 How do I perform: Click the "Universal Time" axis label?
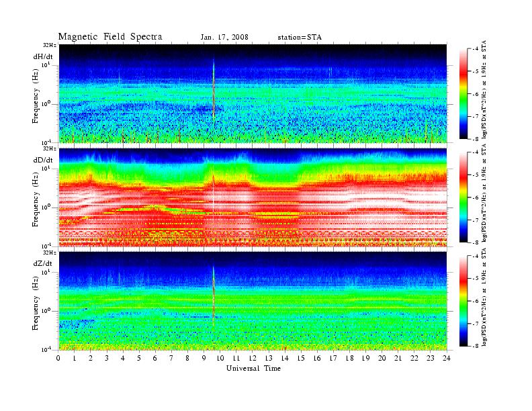pyautogui.click(x=253, y=368)
